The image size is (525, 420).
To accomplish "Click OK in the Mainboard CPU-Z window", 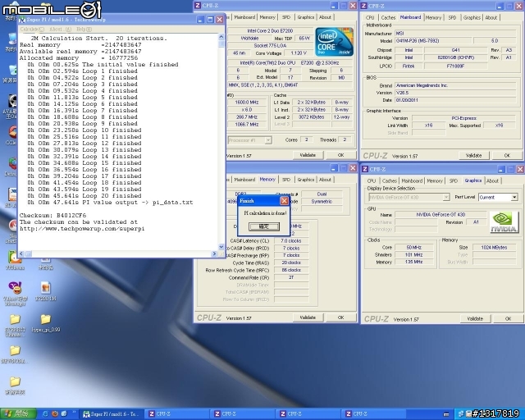I will point(507,155).
